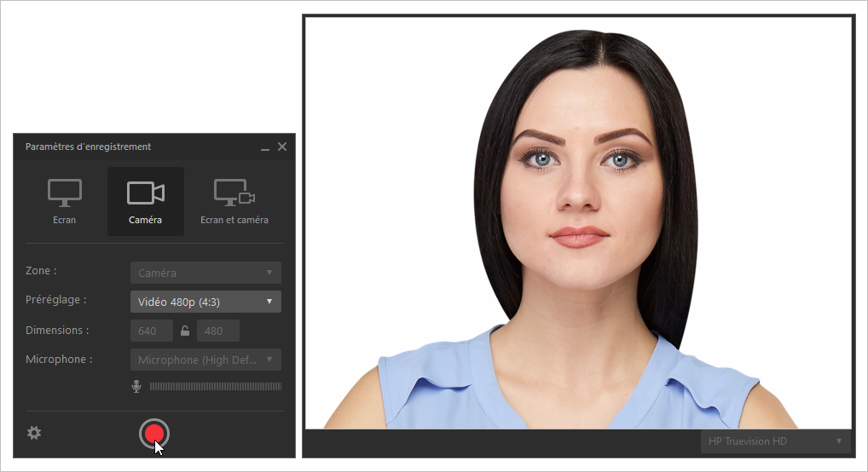Minimize the Paramètres d'enregistrement panel
The height and width of the screenshot is (472, 868).
pyautogui.click(x=265, y=147)
